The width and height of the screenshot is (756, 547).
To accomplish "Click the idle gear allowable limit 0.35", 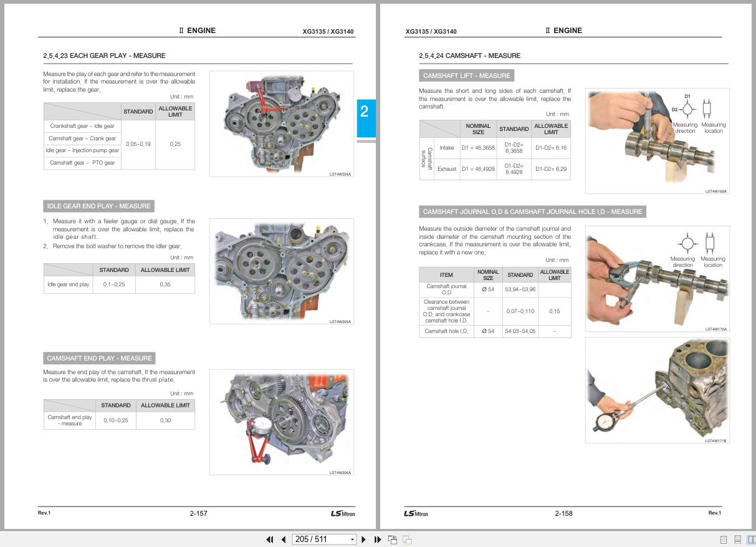I will [x=165, y=284].
